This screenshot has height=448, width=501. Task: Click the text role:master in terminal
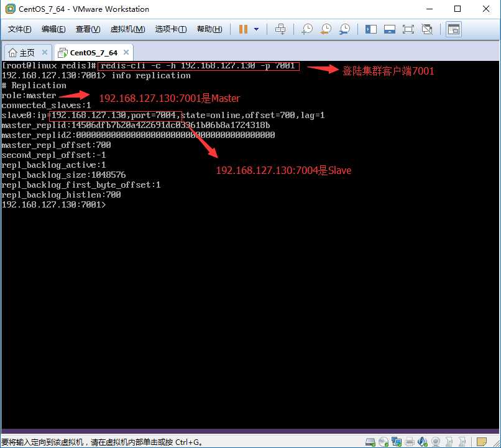pyautogui.click(x=29, y=96)
